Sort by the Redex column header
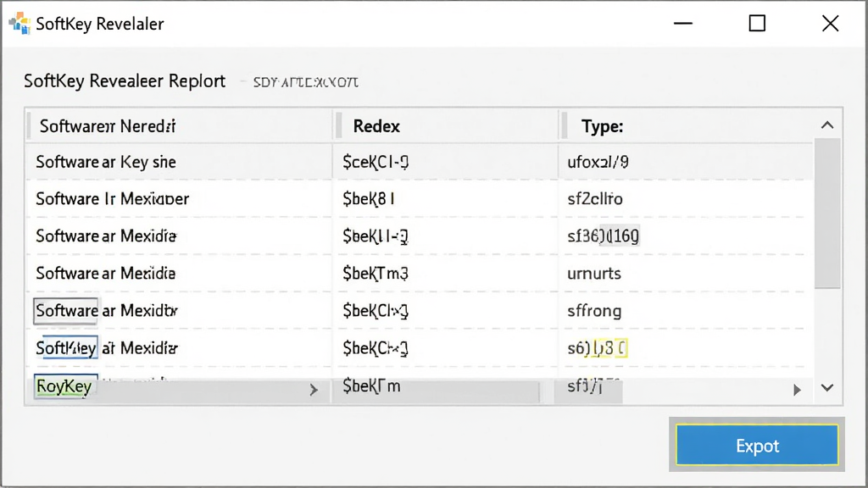Image resolution: width=868 pixels, height=488 pixels. 376,126
